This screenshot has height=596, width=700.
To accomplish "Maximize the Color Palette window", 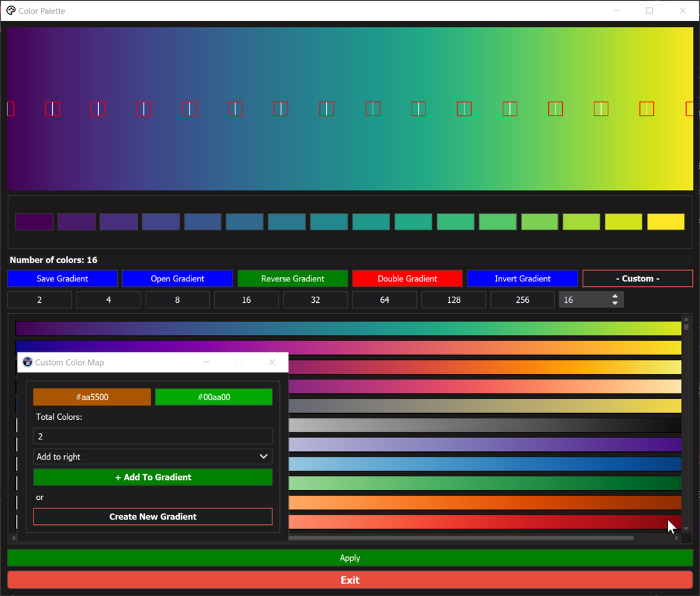I will click(650, 10).
